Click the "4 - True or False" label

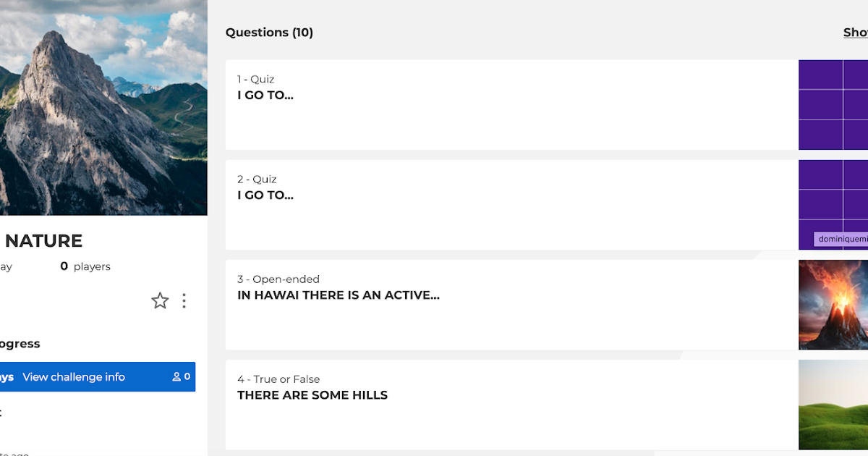[278, 379]
